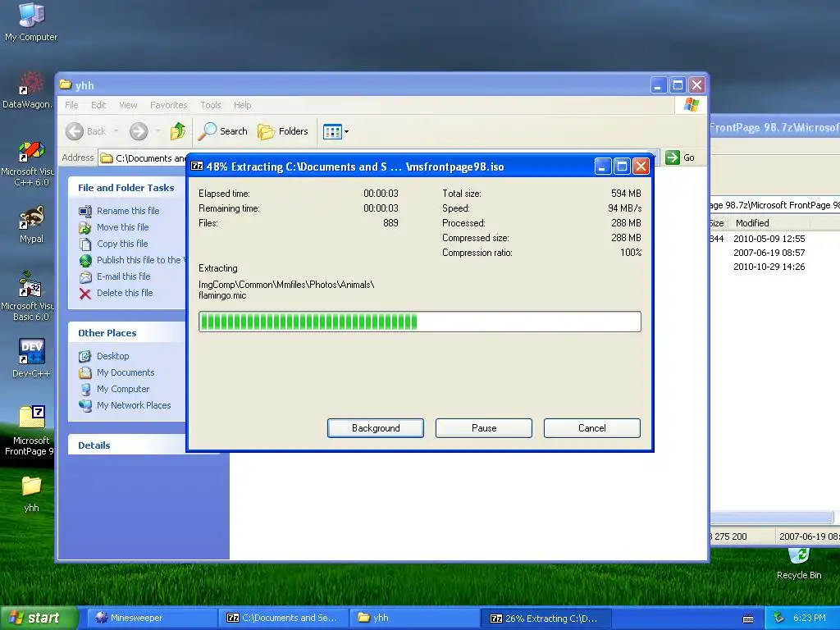840x630 pixels.
Task: Launch Microsoft Visual C++ 6.0 shortcut
Action: [28, 163]
